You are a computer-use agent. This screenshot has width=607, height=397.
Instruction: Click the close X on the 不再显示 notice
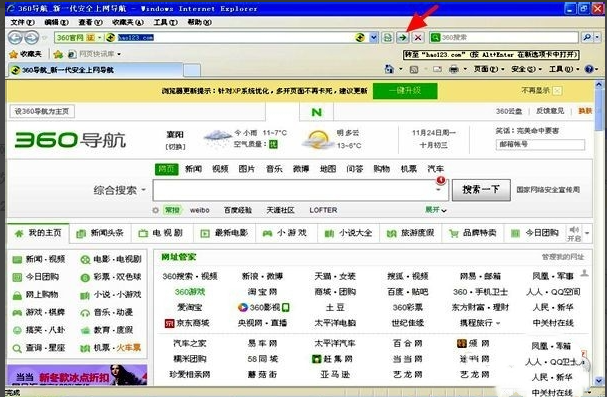(557, 91)
